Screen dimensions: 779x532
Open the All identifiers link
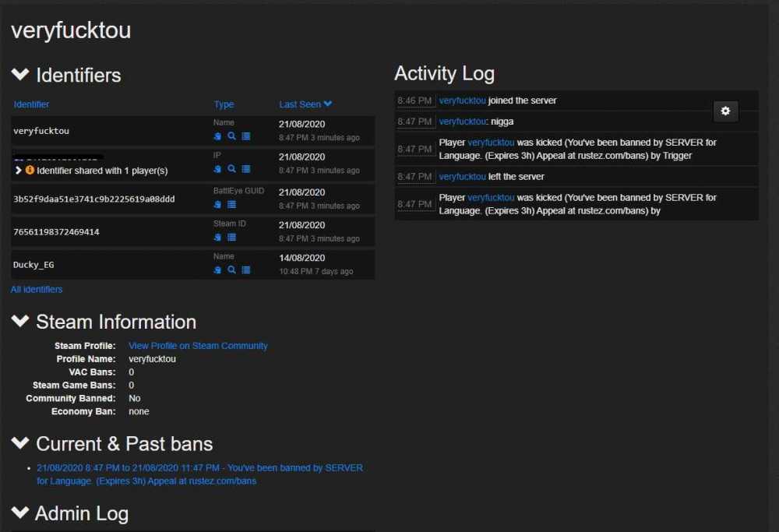click(37, 290)
